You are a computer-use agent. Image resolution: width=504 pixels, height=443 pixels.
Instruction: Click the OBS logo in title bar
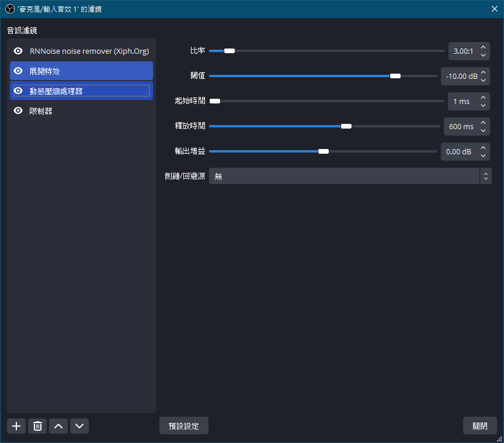pyautogui.click(x=10, y=9)
